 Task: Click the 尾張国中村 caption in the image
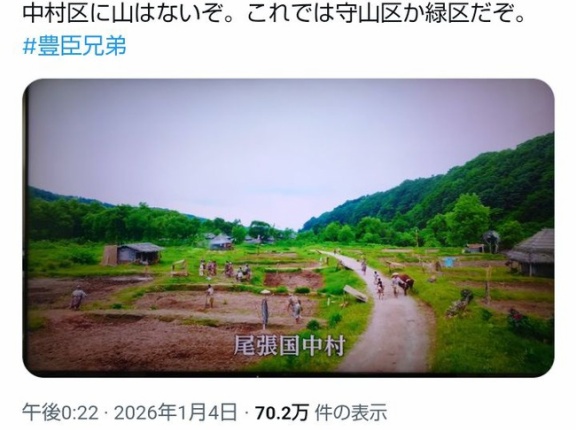(x=289, y=345)
